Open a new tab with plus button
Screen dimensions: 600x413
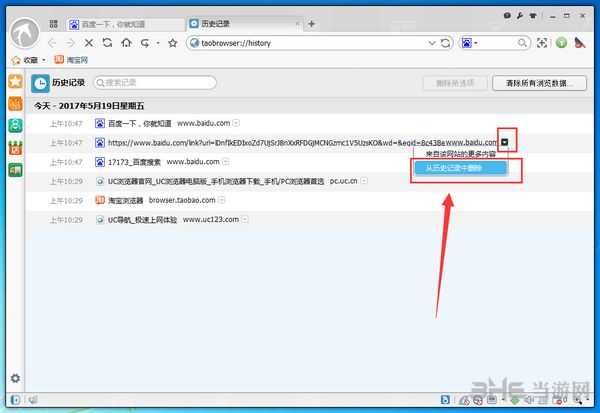[311, 24]
